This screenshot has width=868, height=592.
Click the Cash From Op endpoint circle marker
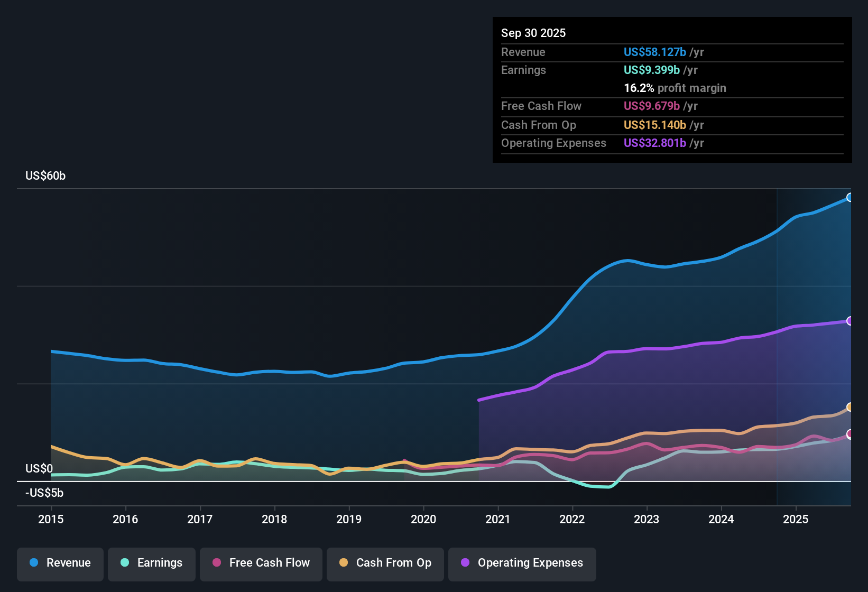point(850,408)
